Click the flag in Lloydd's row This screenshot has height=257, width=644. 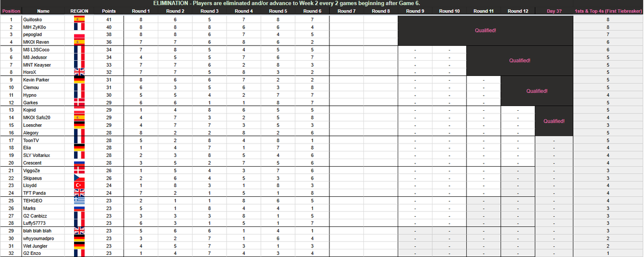coord(79,185)
